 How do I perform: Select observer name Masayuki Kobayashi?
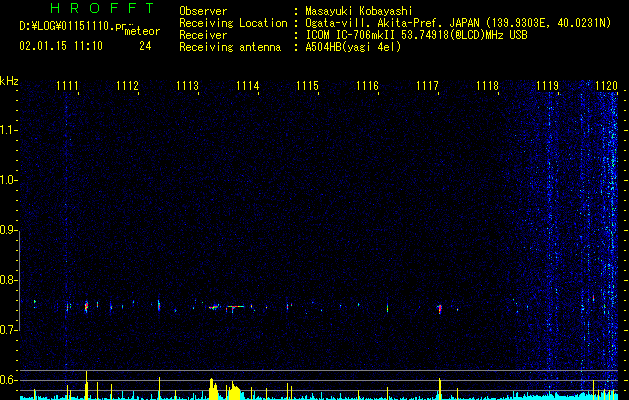point(359,11)
